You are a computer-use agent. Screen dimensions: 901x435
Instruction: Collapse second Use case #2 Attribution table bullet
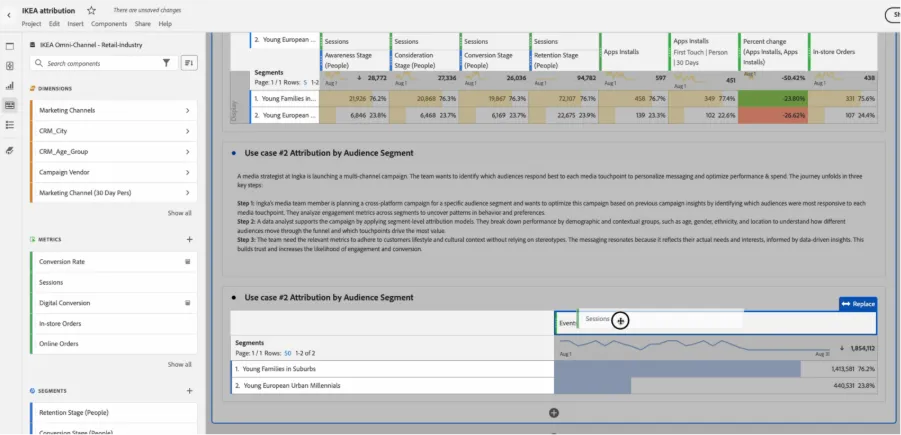pyautogui.click(x=233, y=298)
